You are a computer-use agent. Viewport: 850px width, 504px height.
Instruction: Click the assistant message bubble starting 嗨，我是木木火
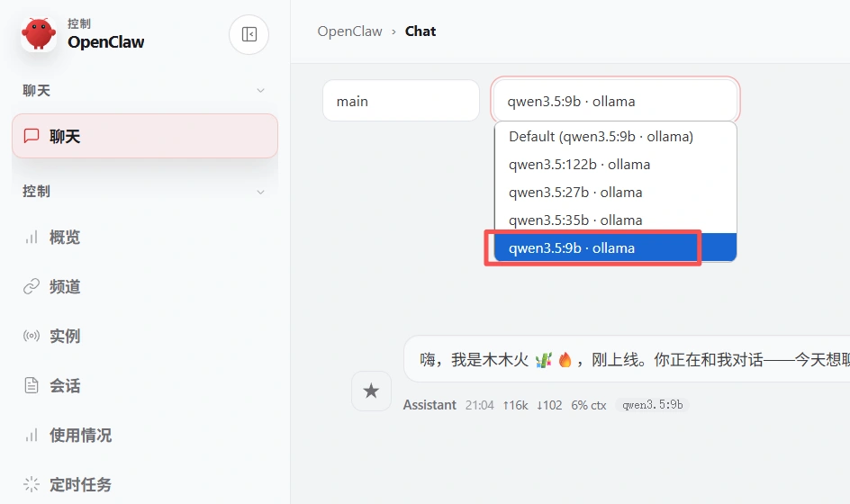(627, 359)
